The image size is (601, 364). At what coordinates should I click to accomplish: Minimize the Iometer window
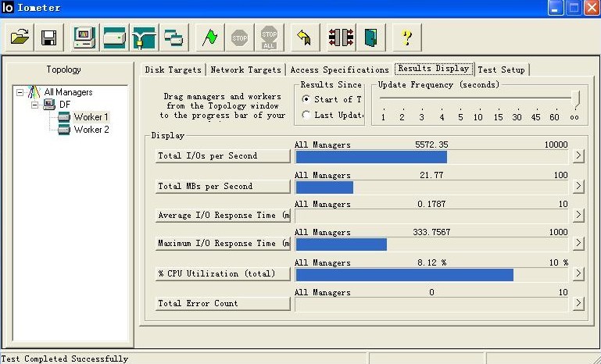556,8
